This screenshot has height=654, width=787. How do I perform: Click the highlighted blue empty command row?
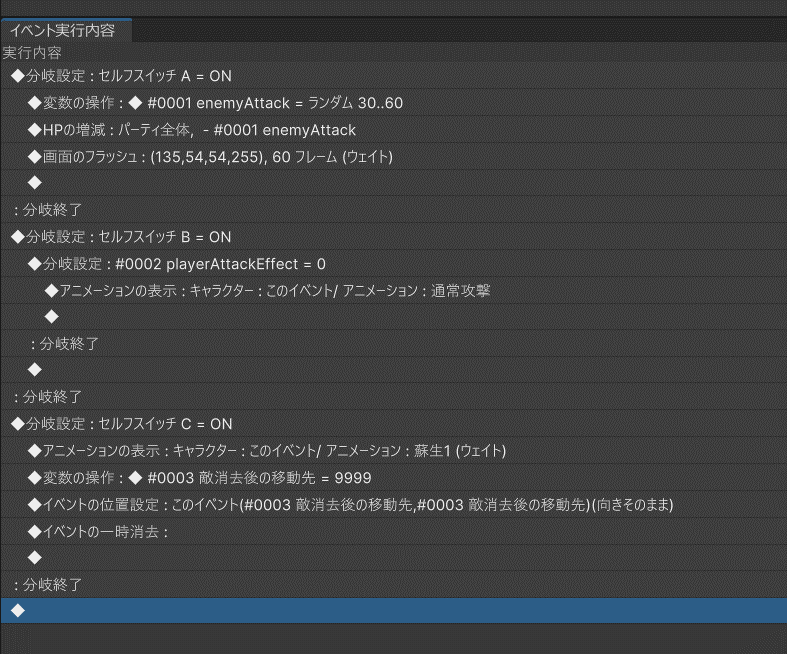click(393, 610)
